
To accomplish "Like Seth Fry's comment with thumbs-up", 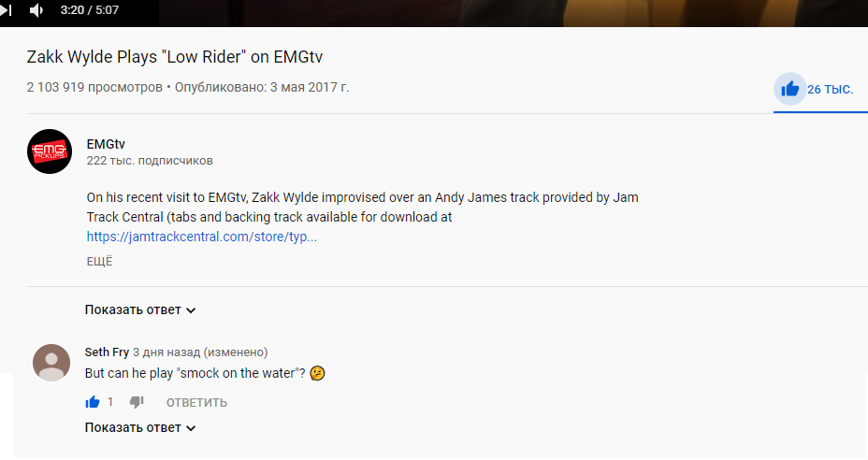I will click(93, 402).
